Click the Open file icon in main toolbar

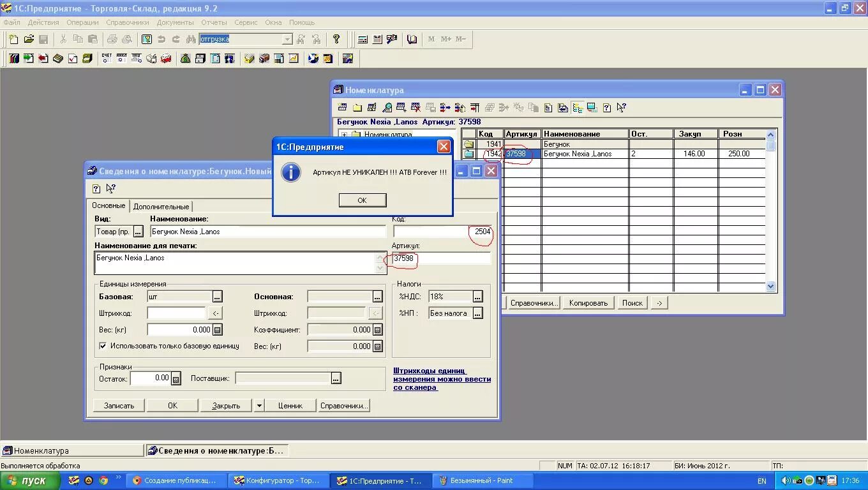pos(29,39)
